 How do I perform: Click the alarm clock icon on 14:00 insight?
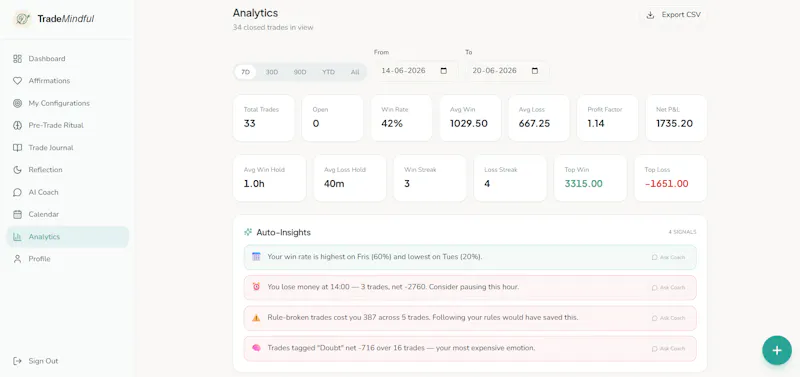tap(256, 287)
